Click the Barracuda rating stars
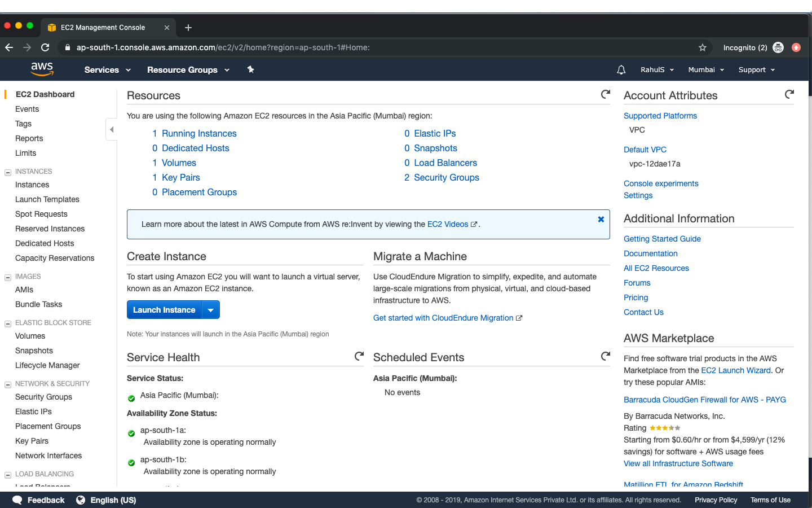This screenshot has width=812, height=508. [x=665, y=428]
